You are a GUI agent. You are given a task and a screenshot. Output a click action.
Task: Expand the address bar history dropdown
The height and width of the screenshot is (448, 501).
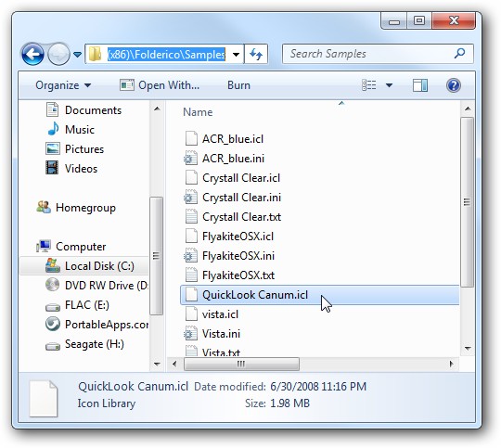pos(236,55)
